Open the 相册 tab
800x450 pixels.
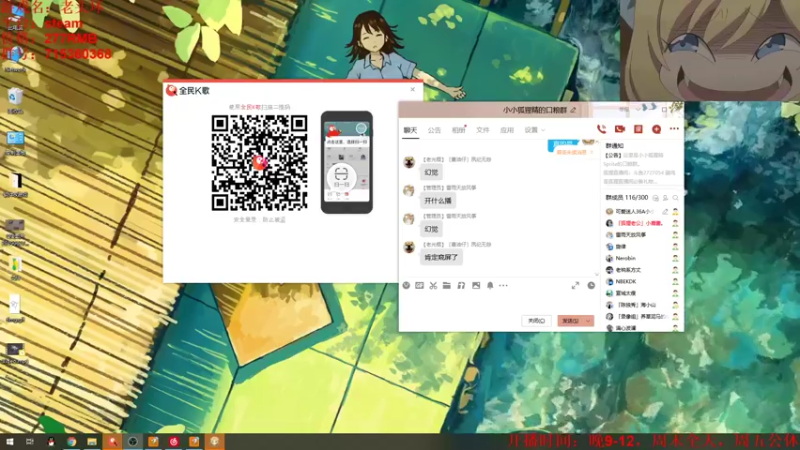[x=458, y=131]
